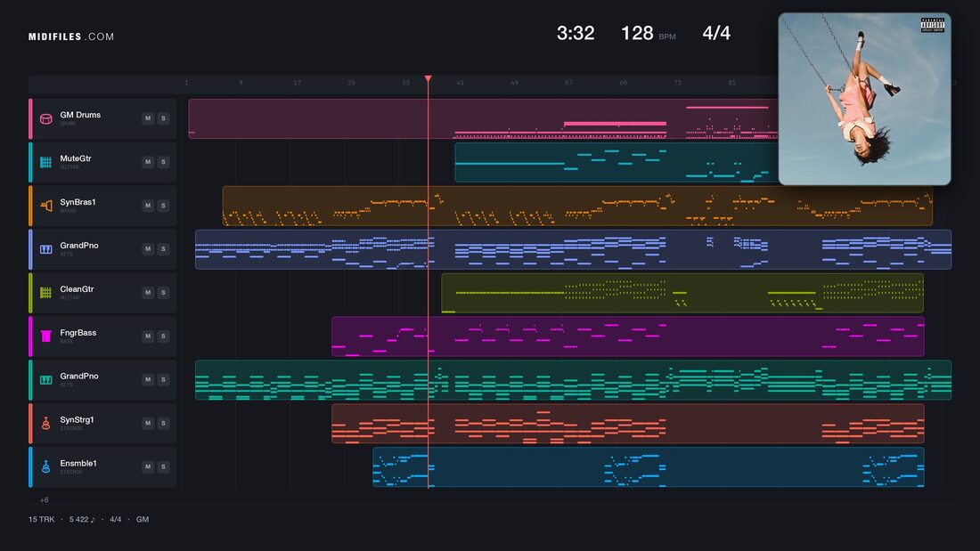Screen dimensions: 980x551
Task: Mute the blue GrandPno keys track
Action: pyautogui.click(x=148, y=248)
